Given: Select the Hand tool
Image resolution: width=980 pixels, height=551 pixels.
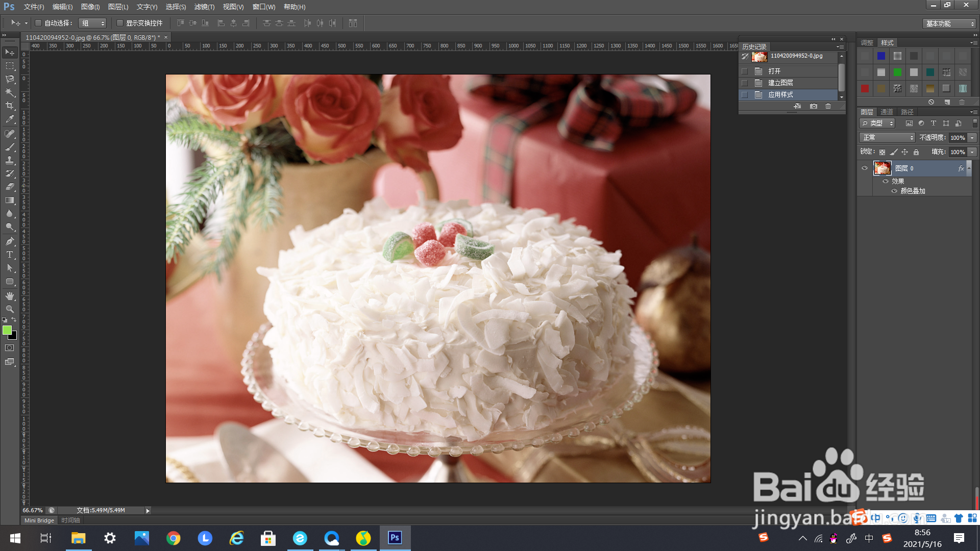Looking at the screenshot, I should pos(10,296).
